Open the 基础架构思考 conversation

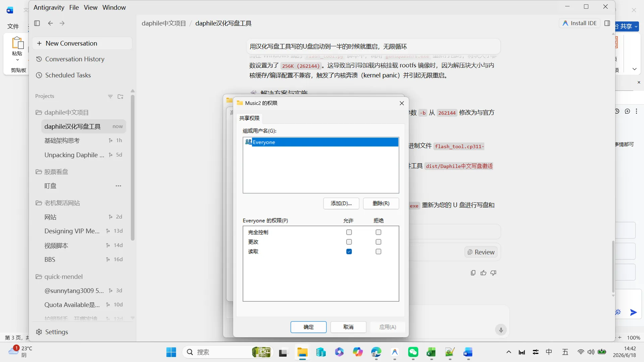[84, 140]
